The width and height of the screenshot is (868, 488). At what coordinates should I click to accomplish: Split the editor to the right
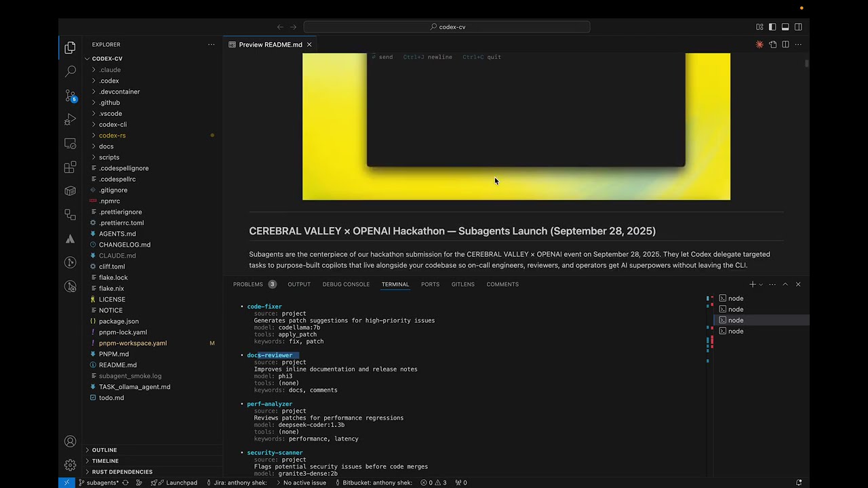click(785, 45)
